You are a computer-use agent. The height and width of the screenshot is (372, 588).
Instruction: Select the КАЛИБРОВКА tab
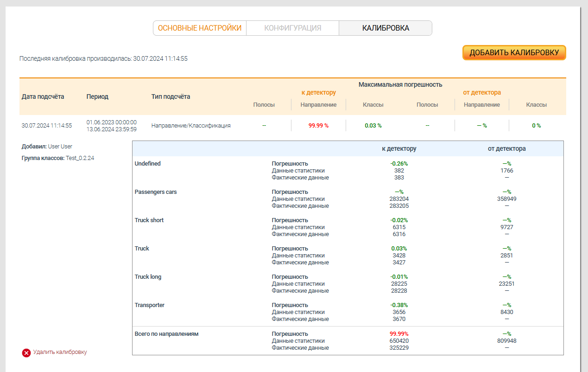386,28
